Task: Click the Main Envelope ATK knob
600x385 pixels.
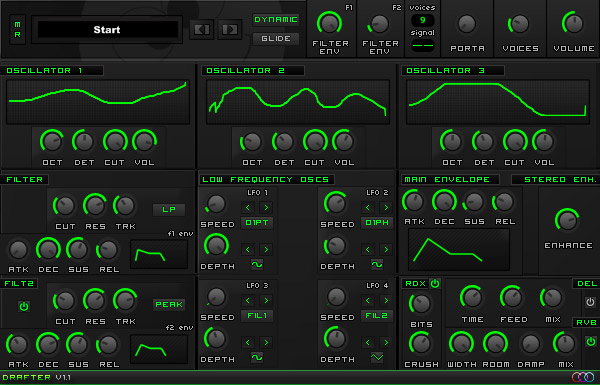Action: [x=414, y=201]
